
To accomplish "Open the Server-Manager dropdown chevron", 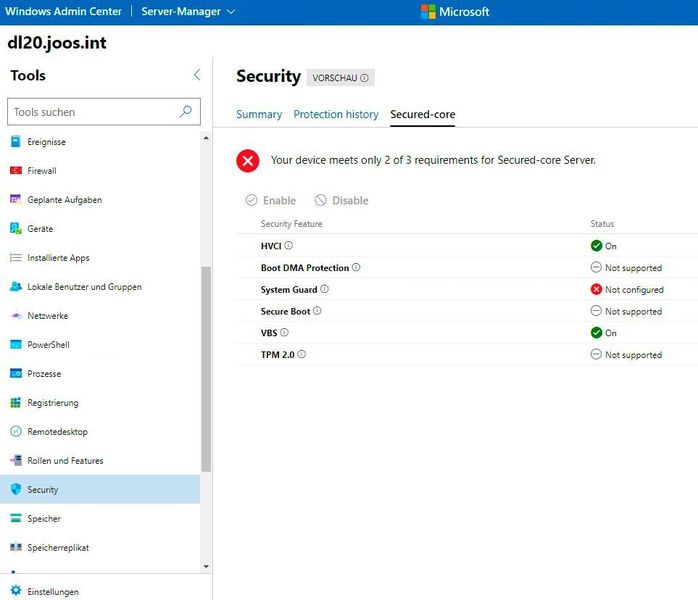I will coord(231,12).
